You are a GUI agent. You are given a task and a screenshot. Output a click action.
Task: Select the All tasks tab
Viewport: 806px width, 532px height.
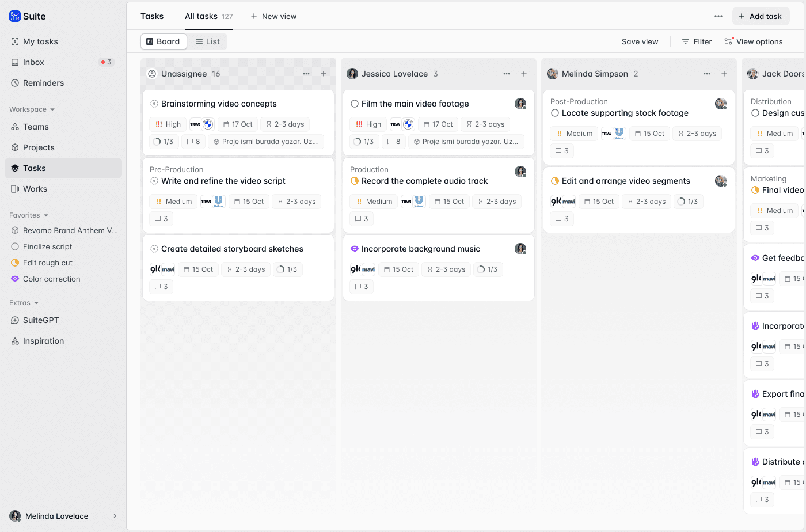[201, 16]
